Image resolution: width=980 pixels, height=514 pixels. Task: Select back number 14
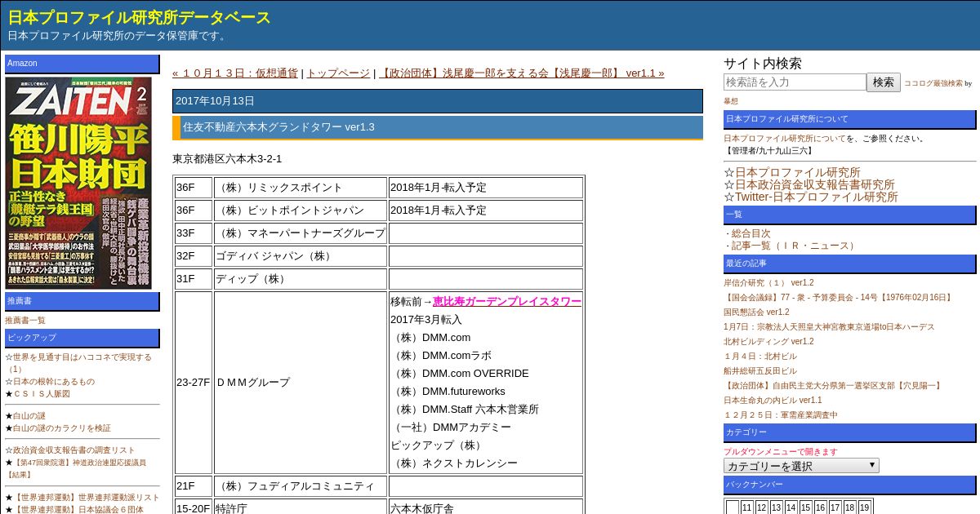pyautogui.click(x=791, y=507)
